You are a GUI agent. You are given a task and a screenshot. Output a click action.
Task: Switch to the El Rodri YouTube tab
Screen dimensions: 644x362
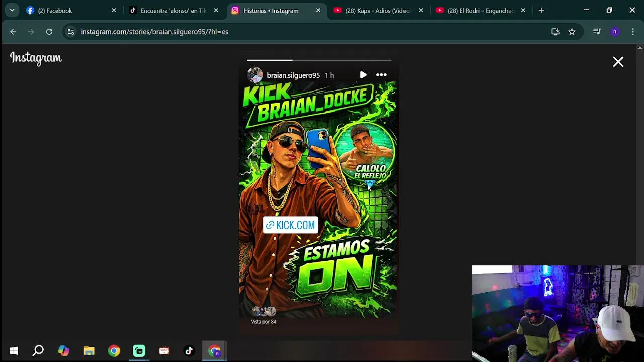tap(480, 10)
